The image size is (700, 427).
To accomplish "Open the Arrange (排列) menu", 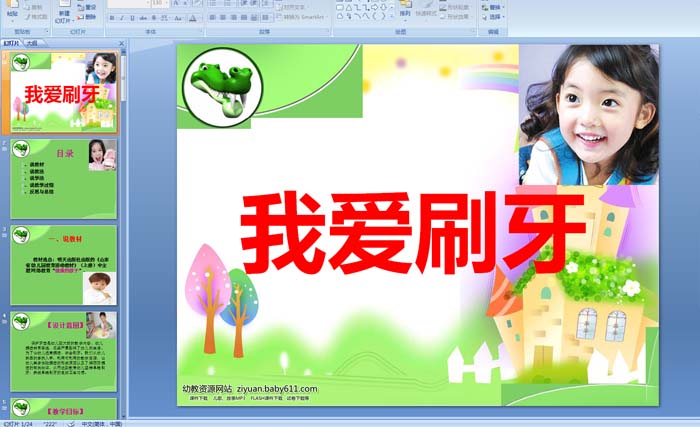I will click(x=405, y=10).
